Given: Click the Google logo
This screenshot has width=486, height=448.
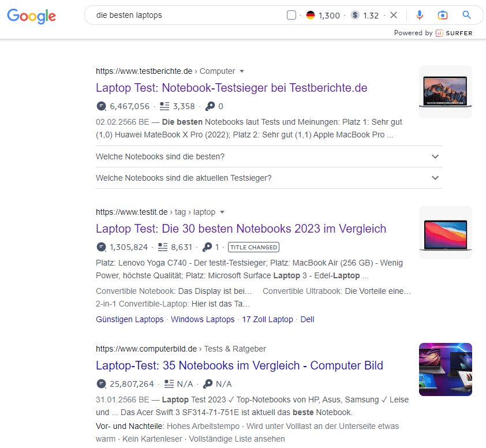Looking at the screenshot, I should tap(31, 16).
